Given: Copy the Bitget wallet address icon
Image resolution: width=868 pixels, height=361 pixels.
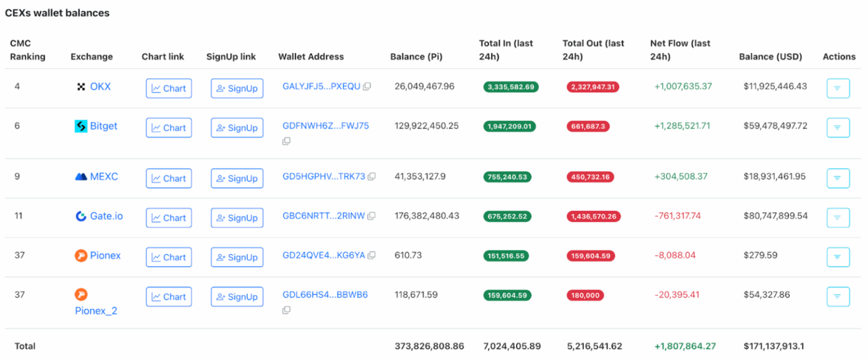Looking at the screenshot, I should coord(286,141).
